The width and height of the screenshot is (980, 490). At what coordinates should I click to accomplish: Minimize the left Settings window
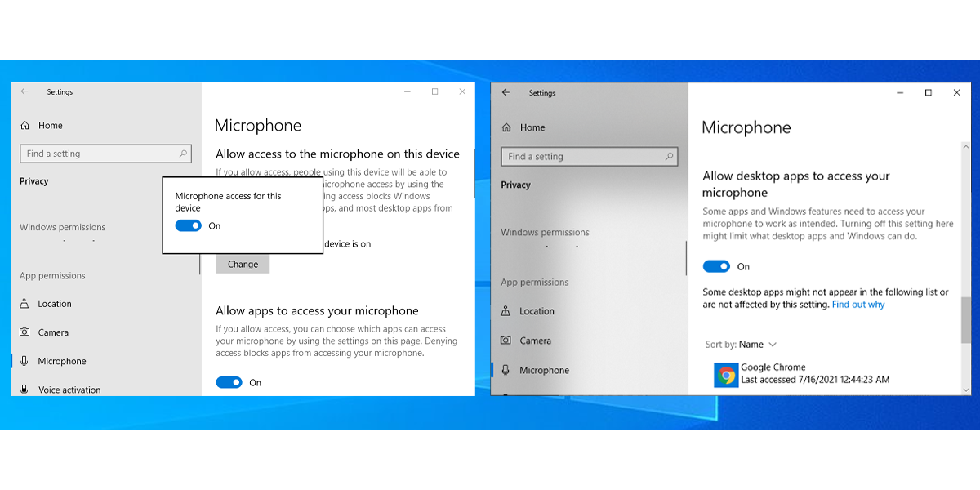click(407, 92)
